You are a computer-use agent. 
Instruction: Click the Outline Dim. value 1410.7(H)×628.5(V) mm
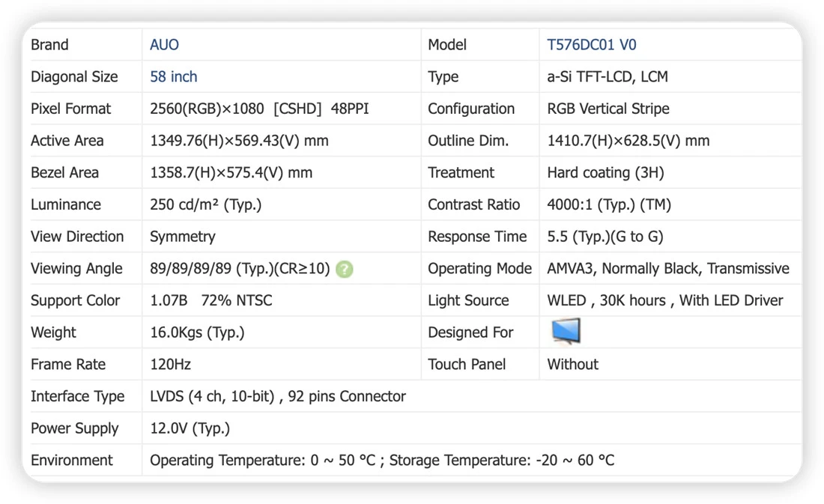628,141
